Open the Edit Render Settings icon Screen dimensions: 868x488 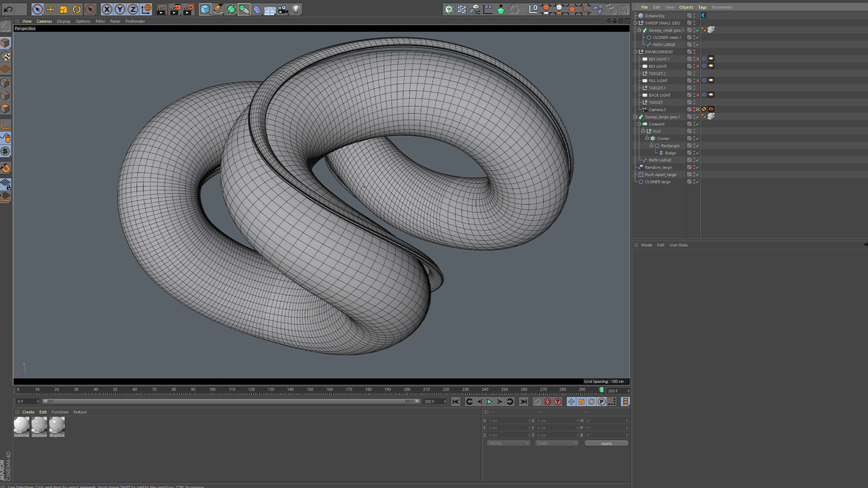tap(189, 9)
